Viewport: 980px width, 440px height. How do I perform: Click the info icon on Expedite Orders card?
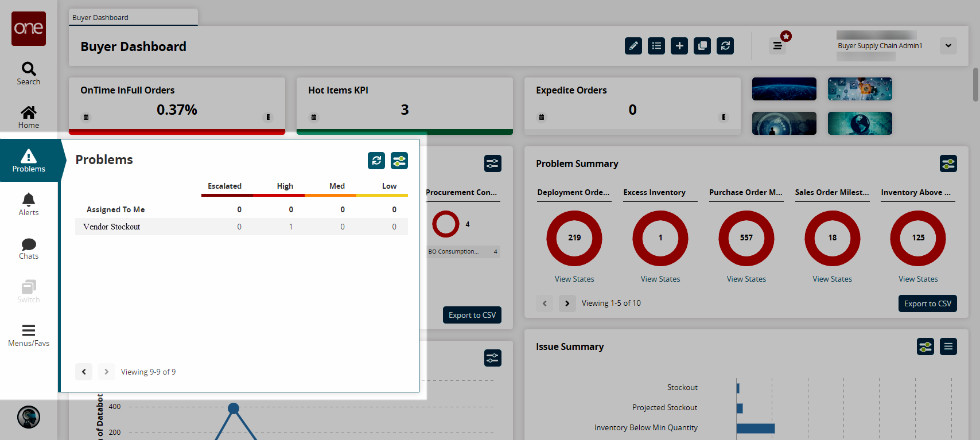(724, 117)
